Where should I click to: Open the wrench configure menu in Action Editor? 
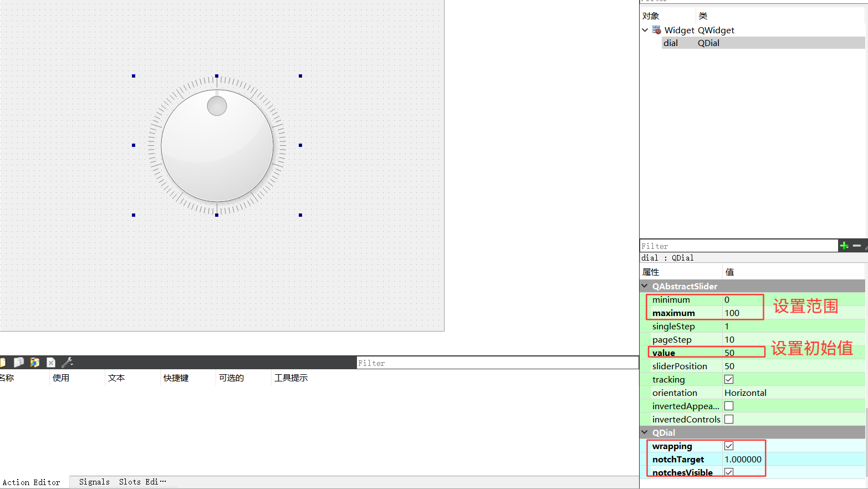pyautogui.click(x=67, y=362)
